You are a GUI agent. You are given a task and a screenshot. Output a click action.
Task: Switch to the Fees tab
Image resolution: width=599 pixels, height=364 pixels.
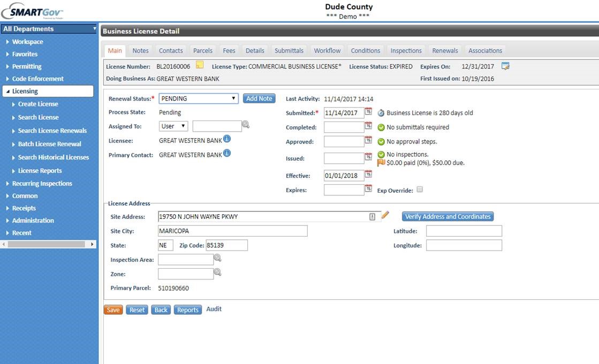point(229,51)
